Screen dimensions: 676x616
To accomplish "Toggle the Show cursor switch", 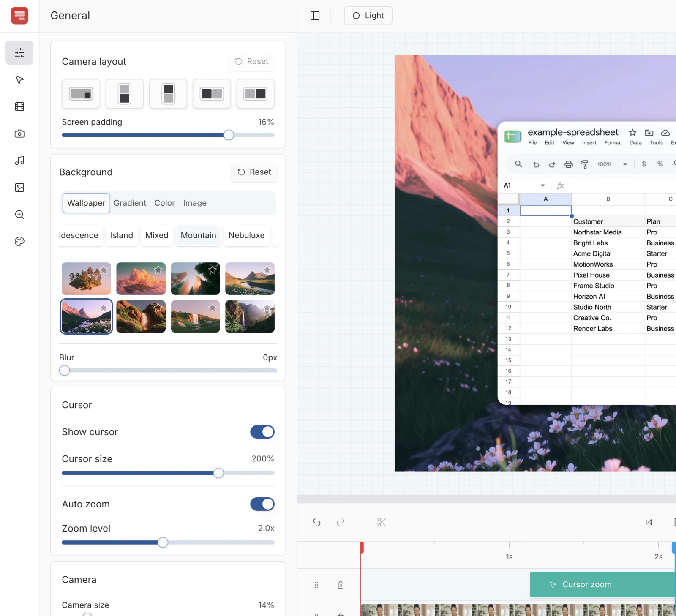I will point(262,432).
